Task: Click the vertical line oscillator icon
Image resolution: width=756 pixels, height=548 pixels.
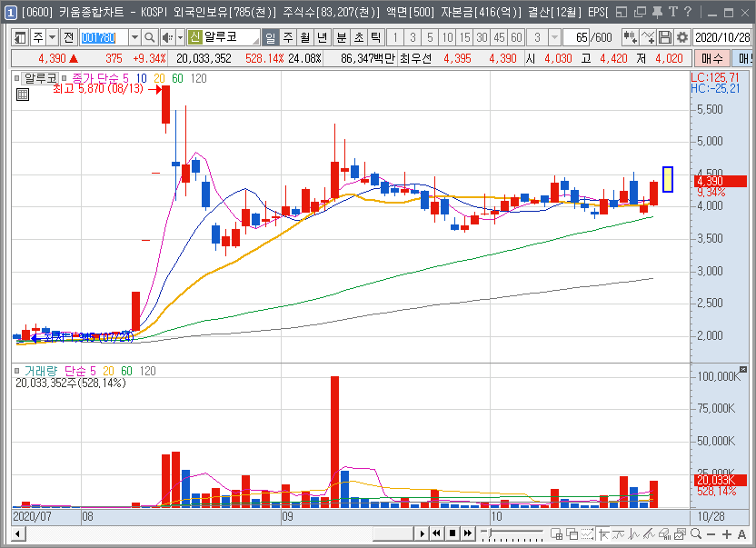Action: coord(634,534)
